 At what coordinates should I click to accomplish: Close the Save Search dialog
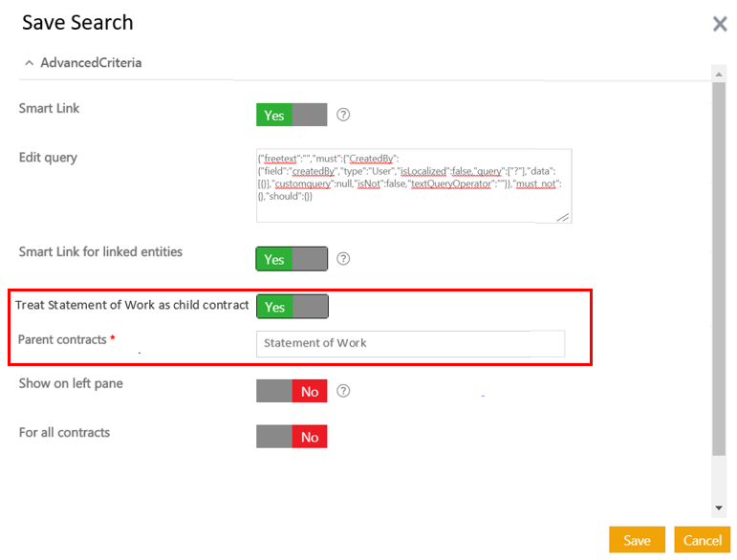pos(720,24)
